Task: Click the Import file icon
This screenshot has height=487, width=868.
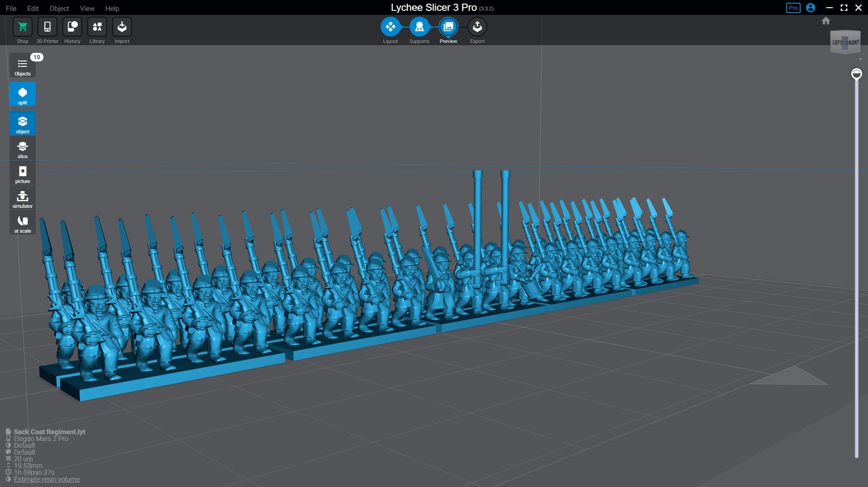Action: 122,27
